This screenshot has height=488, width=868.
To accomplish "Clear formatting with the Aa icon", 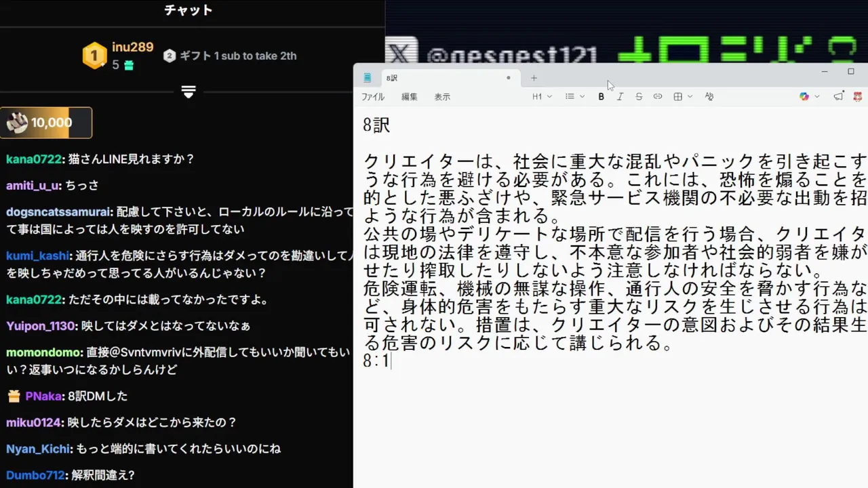I will click(x=709, y=97).
